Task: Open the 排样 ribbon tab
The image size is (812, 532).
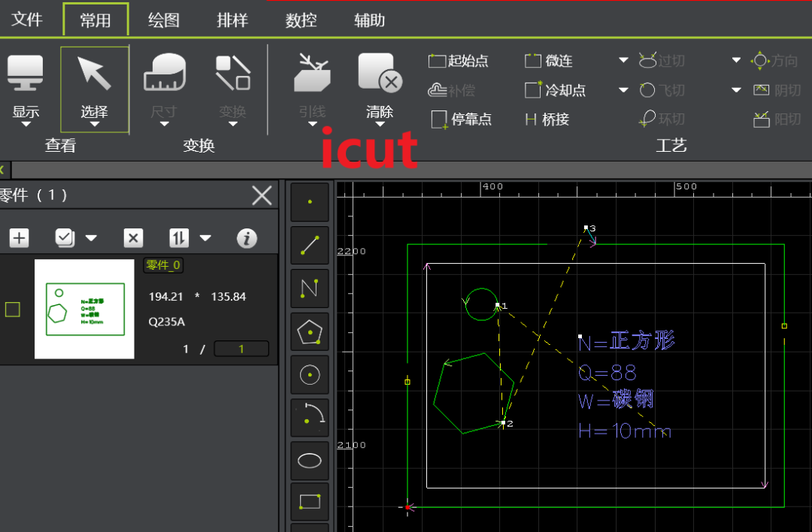Action: (x=232, y=20)
